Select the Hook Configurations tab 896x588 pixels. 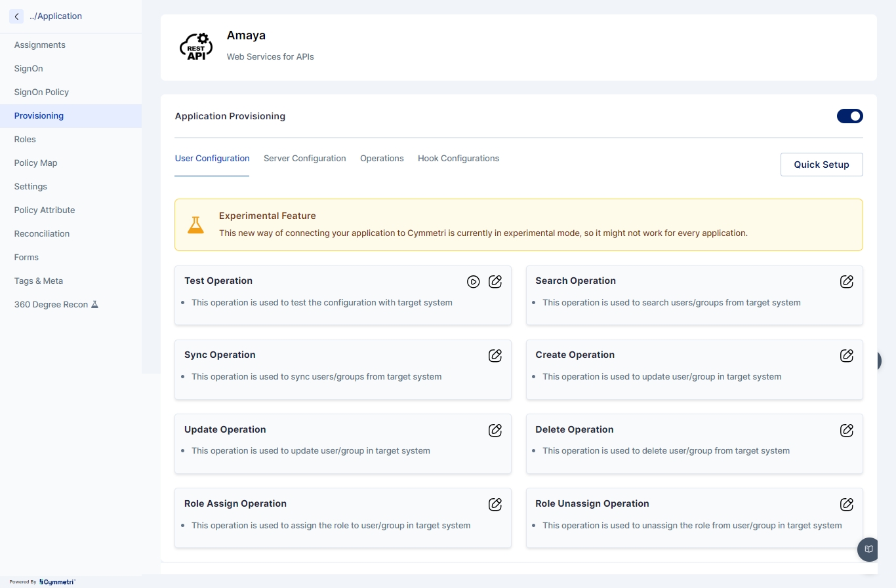[x=458, y=159]
